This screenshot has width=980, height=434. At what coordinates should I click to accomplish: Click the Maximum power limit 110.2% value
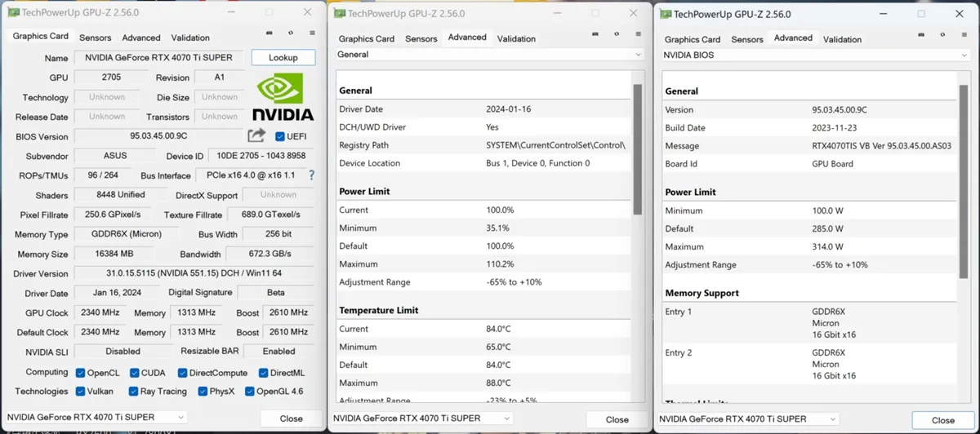[501, 263]
